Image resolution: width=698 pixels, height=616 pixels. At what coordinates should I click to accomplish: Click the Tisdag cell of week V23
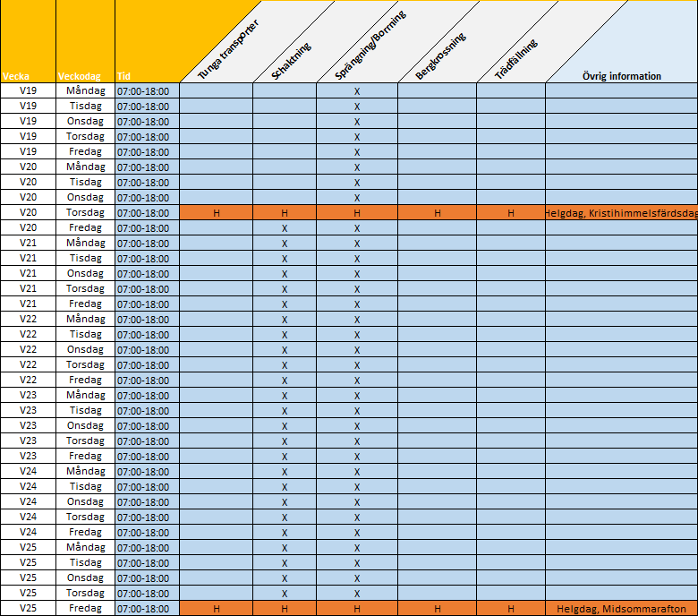[x=86, y=410]
